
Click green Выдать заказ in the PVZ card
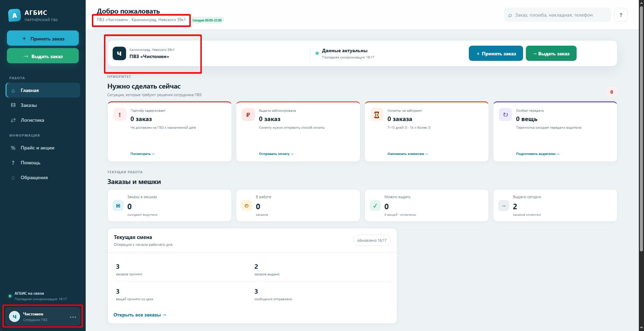tap(551, 54)
